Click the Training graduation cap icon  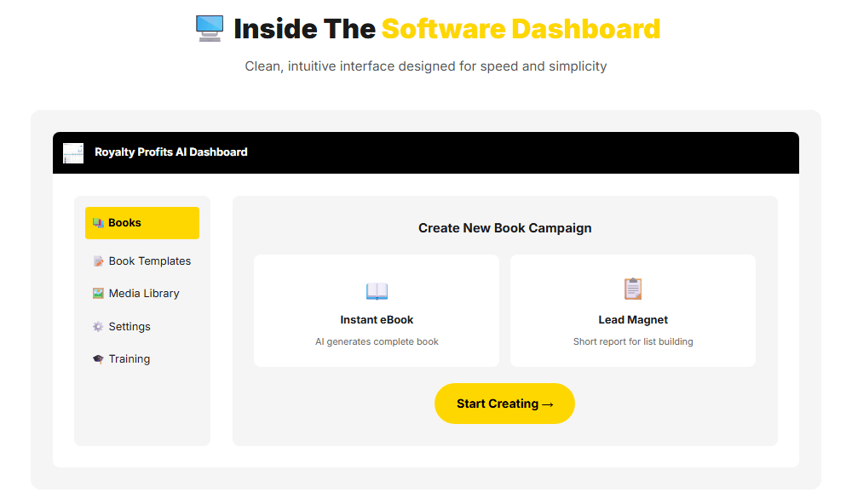pyautogui.click(x=98, y=359)
